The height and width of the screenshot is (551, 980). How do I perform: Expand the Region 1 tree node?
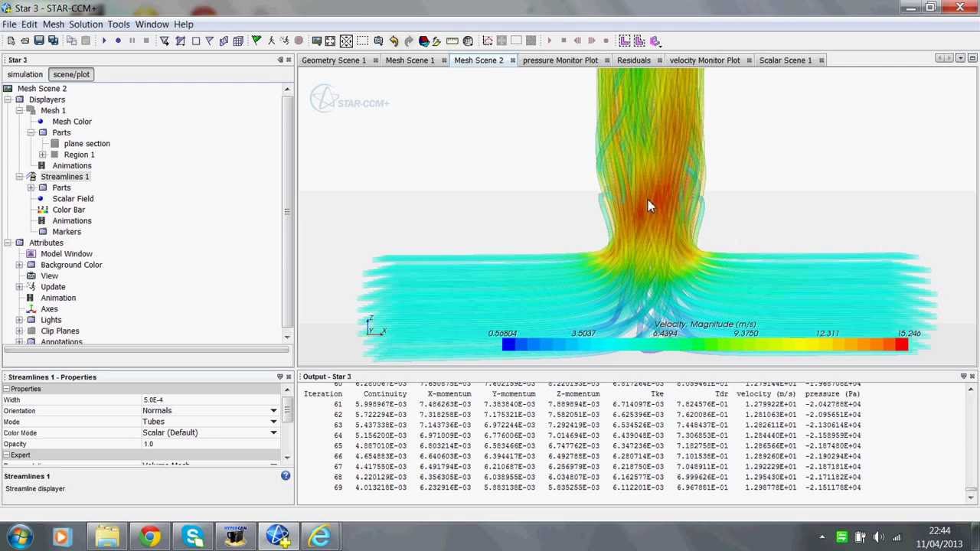click(42, 155)
